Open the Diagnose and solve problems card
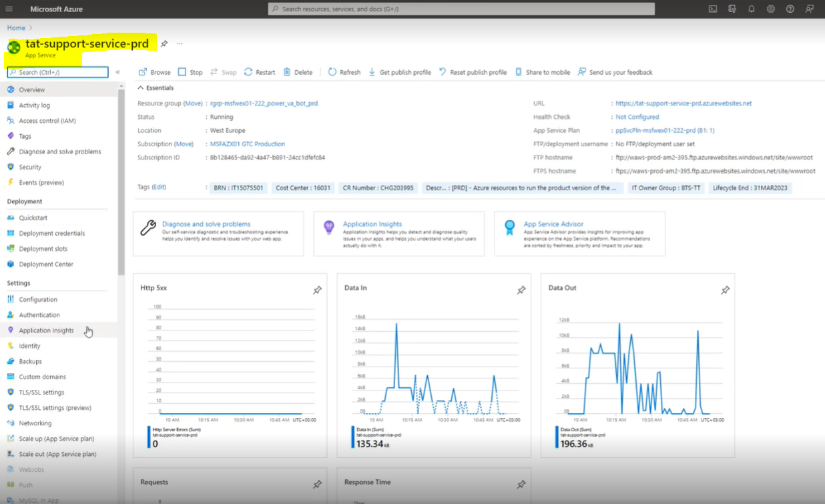 pos(218,234)
